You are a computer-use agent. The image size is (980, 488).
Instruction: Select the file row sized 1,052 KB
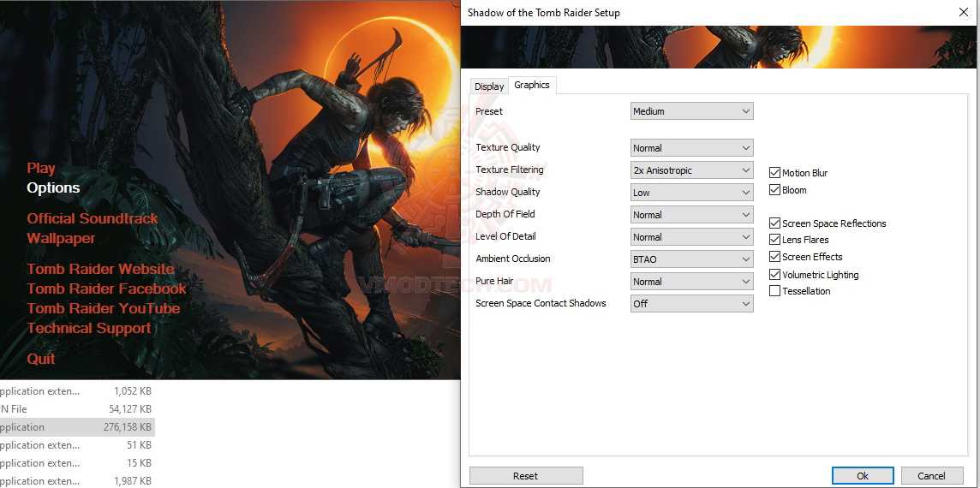(x=77, y=392)
